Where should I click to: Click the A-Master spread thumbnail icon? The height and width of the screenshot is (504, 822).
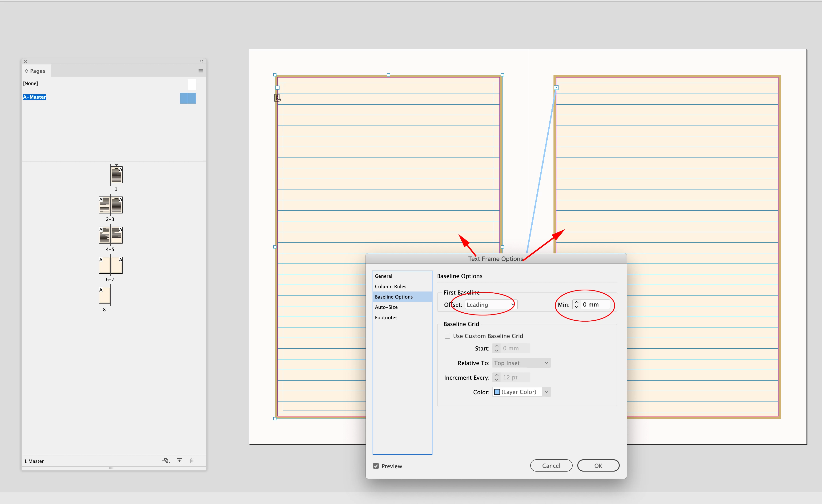tap(188, 98)
